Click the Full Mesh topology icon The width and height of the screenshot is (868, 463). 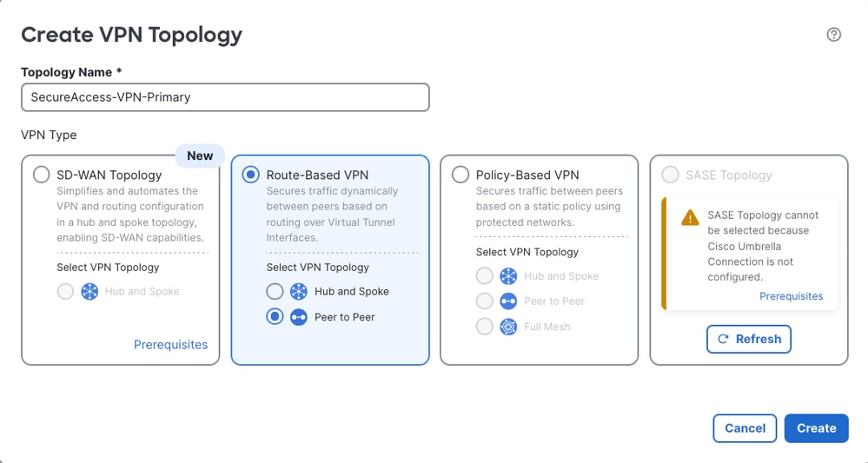tap(508, 327)
